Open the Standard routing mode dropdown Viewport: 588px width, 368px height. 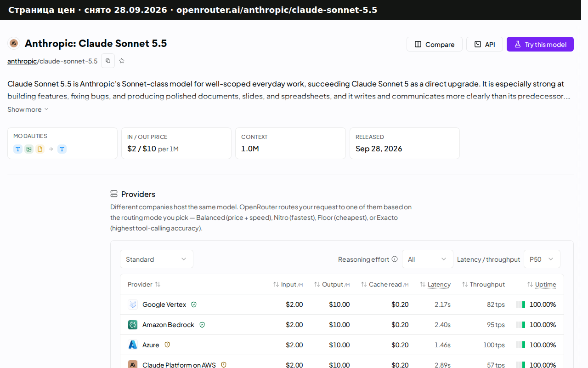(157, 259)
